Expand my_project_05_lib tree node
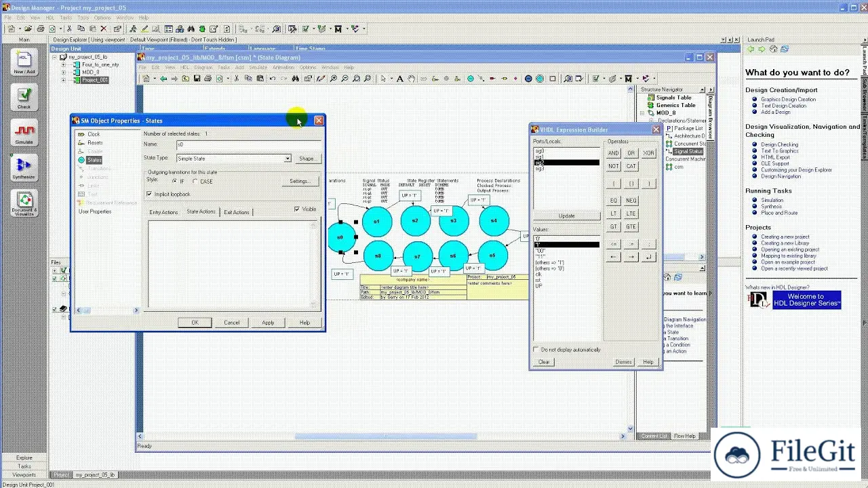Viewport: 868px width, 488px height. [x=55, y=58]
